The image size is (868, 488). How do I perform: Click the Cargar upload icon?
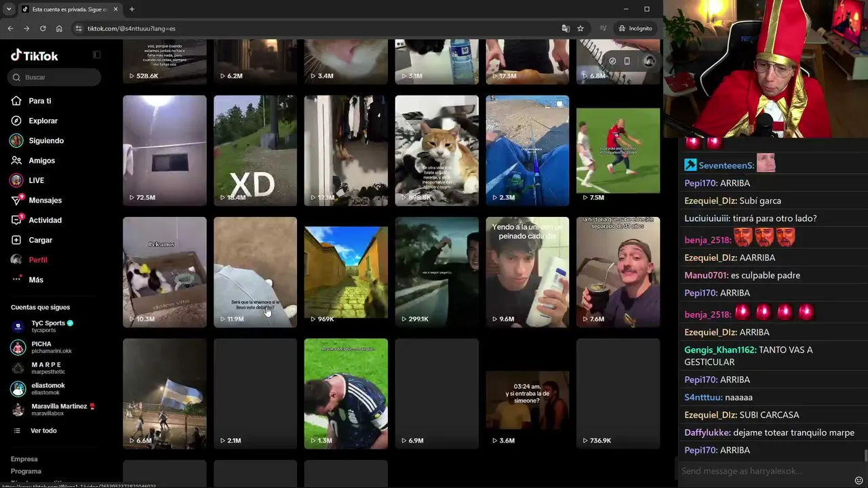(x=16, y=240)
